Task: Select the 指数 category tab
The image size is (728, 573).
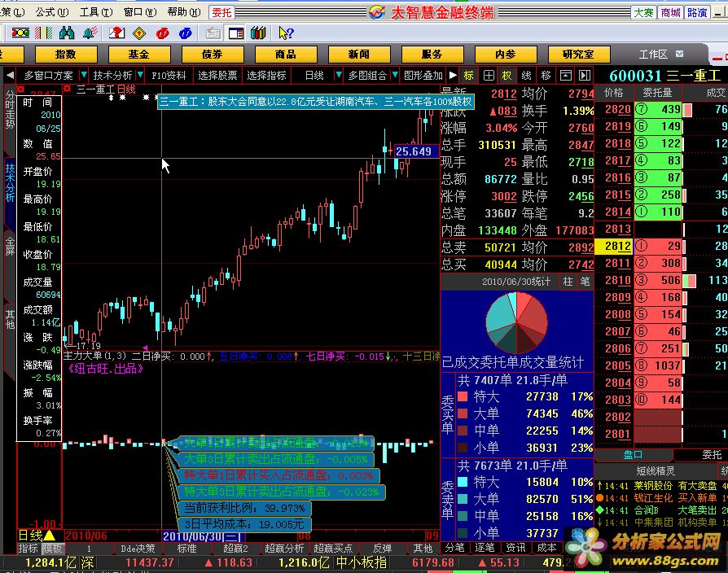Action: [x=66, y=55]
